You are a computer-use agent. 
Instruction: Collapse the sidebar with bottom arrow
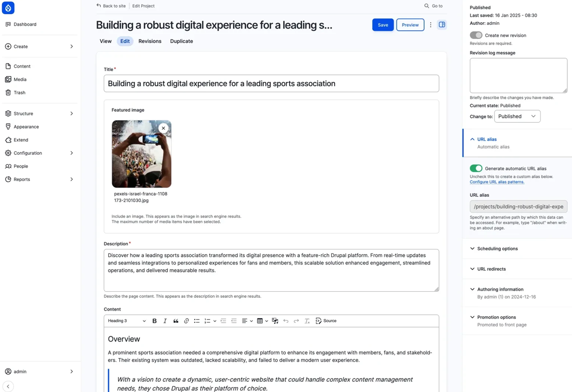point(8,386)
